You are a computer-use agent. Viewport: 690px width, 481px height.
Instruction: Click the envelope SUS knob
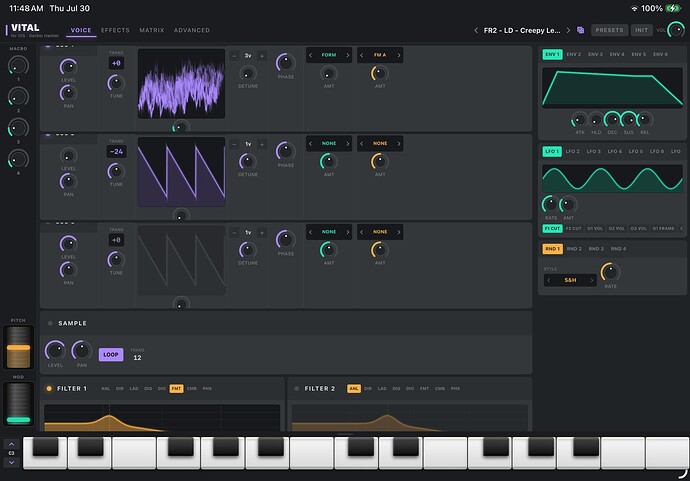pos(629,120)
